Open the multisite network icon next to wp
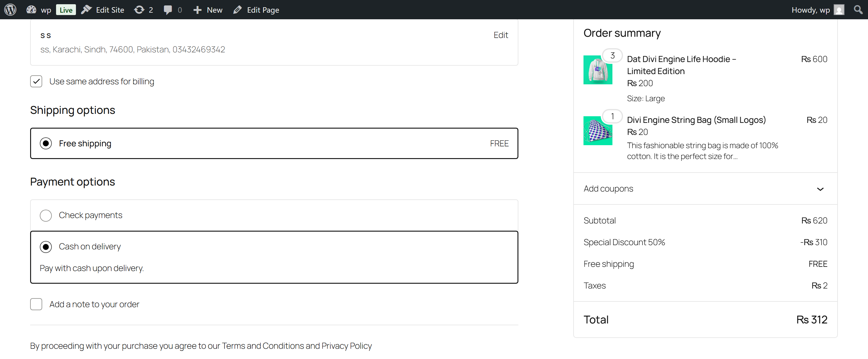Image resolution: width=868 pixels, height=359 pixels. (31, 9)
